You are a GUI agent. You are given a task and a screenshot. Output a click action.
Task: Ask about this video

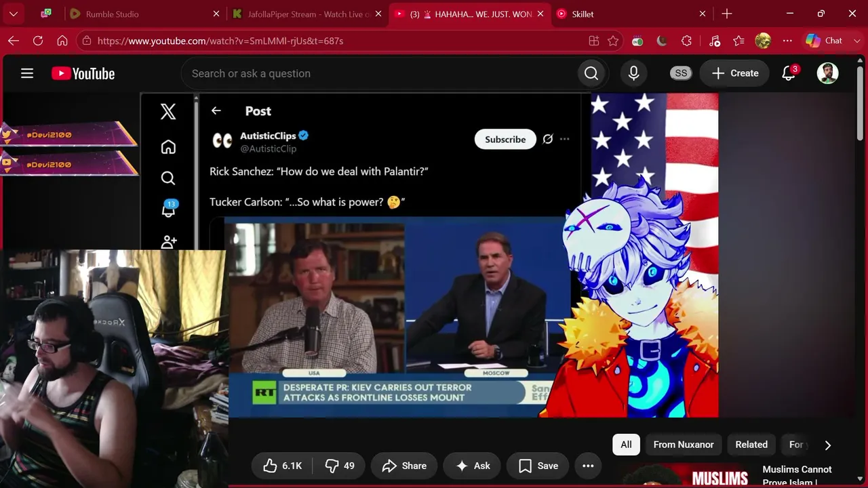point(473,466)
